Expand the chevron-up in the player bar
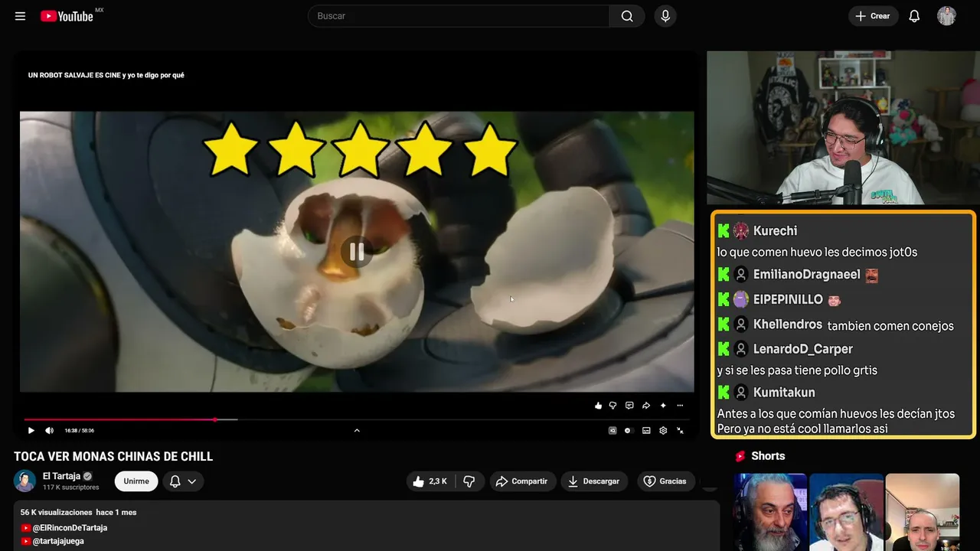Screen dimensions: 980x551 click(357, 430)
